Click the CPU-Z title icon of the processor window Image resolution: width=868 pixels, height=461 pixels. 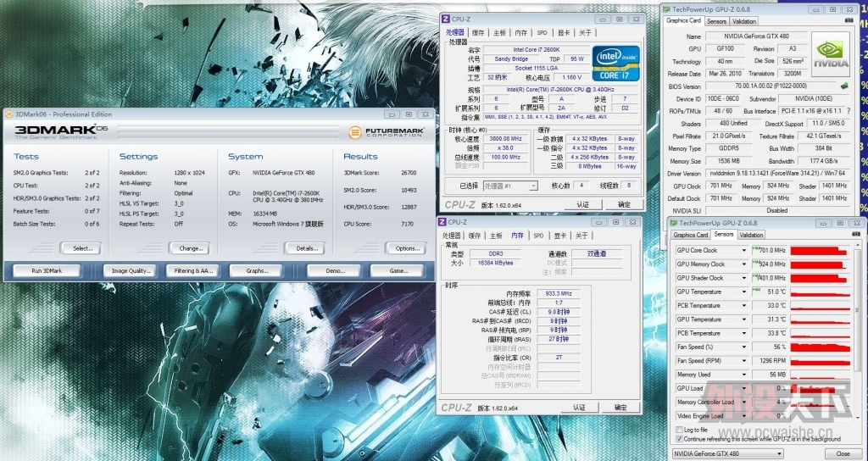pos(445,19)
